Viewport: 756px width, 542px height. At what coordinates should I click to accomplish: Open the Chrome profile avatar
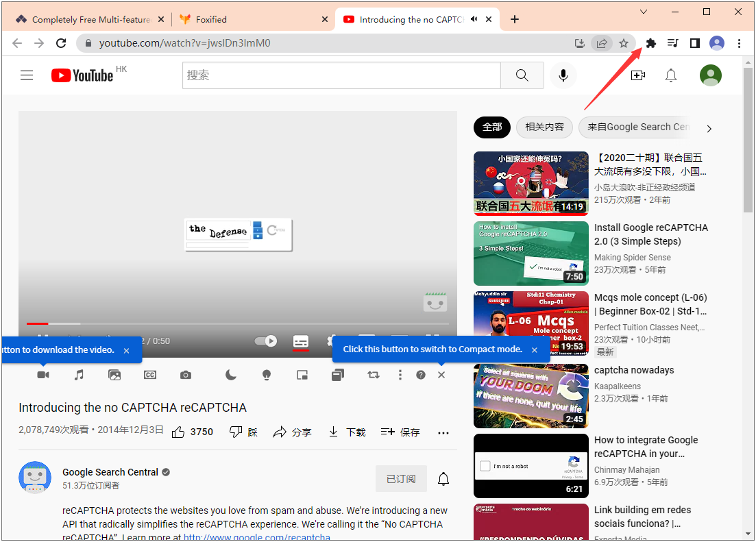pos(717,43)
